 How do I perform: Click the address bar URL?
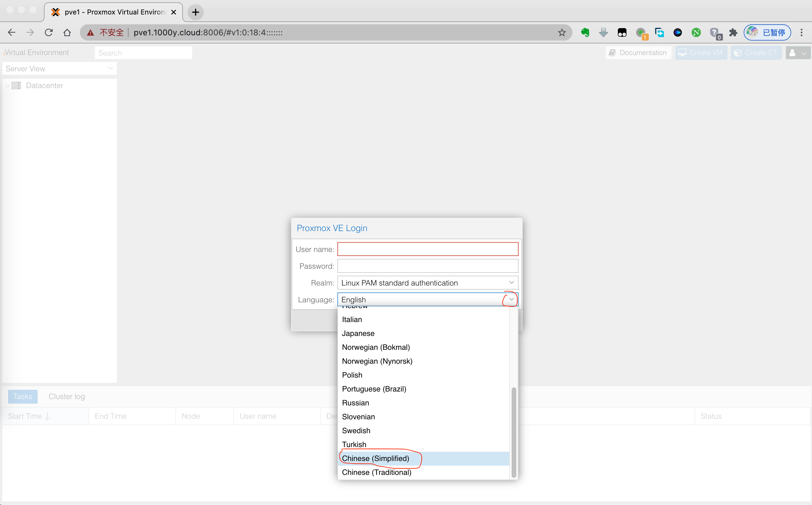coord(208,32)
